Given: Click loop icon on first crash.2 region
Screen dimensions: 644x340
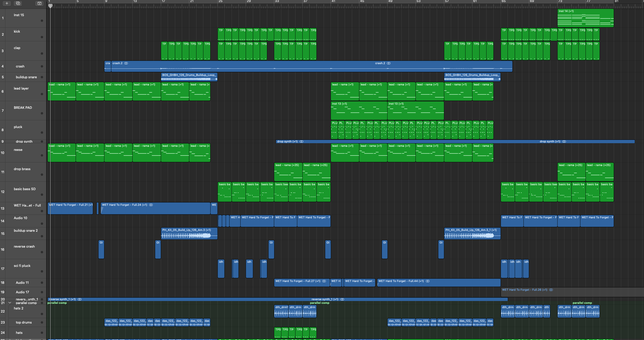Looking at the screenshot, I should click(x=126, y=63).
